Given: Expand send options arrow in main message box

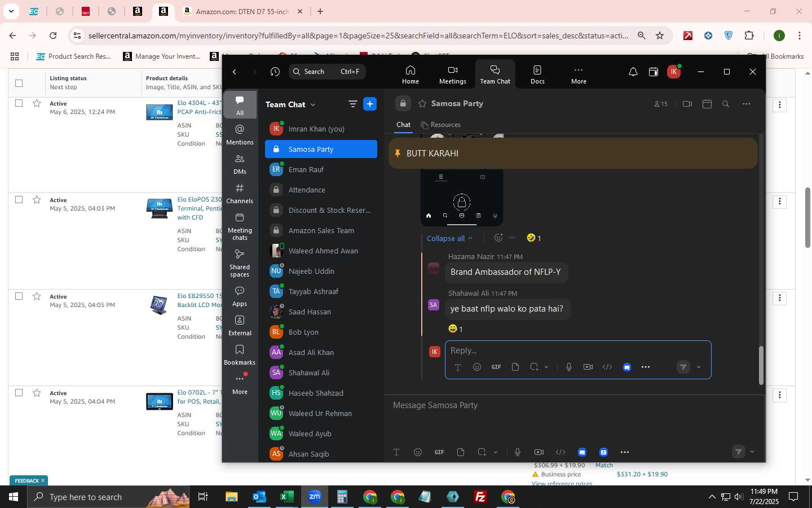Looking at the screenshot, I should [752, 452].
